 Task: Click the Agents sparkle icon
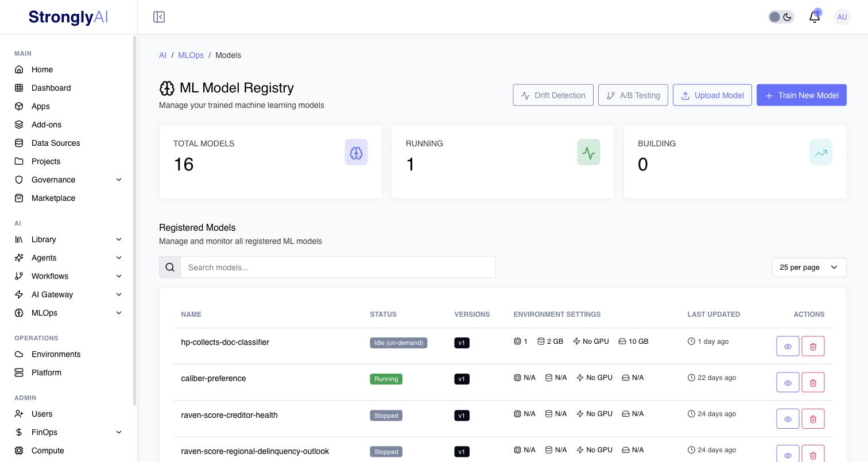point(19,258)
